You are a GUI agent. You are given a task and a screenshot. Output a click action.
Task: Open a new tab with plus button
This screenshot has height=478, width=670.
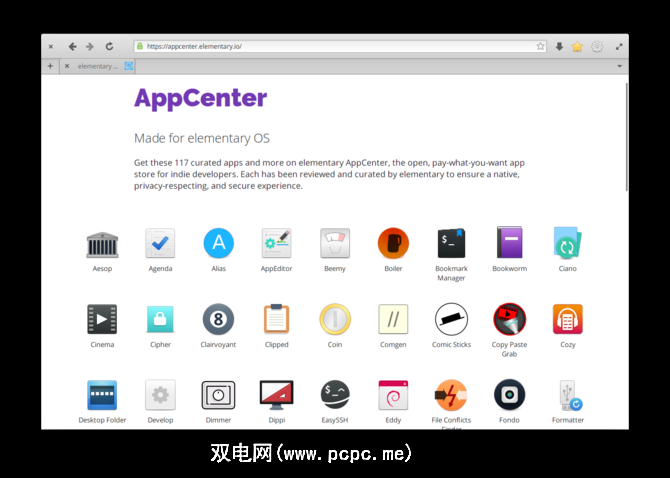coord(50,66)
